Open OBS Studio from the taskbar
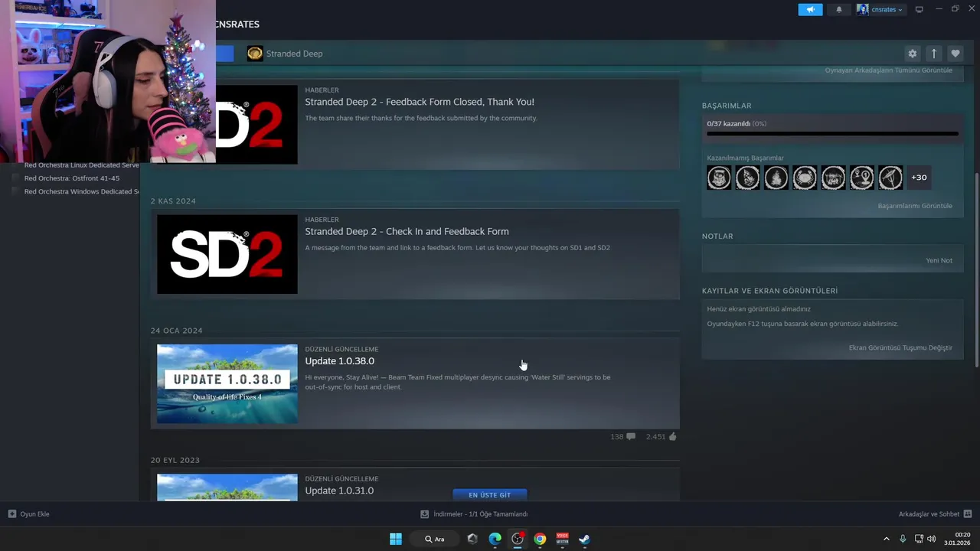The height and width of the screenshot is (551, 980). point(518,539)
